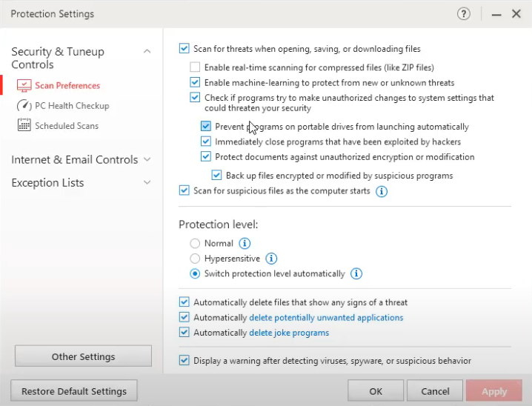Go to Scheduled Scans settings
Screen dimensions: 532x406
(x=67, y=126)
